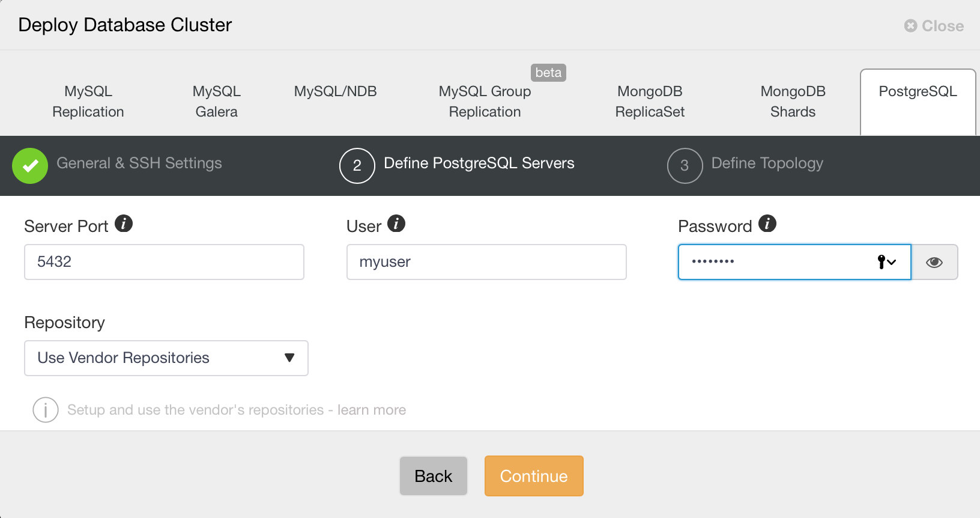This screenshot has width=980, height=518.
Task: Click the User field info icon
Action: (396, 224)
